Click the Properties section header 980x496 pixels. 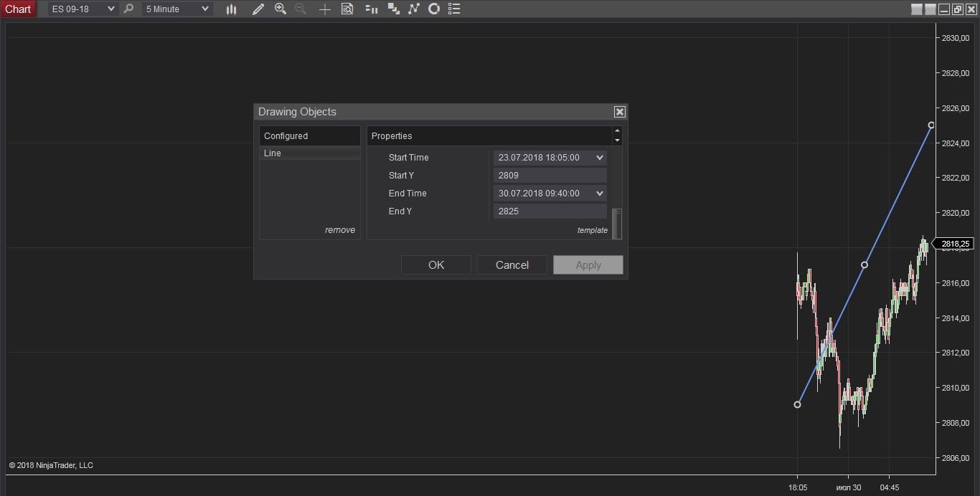[x=490, y=136]
